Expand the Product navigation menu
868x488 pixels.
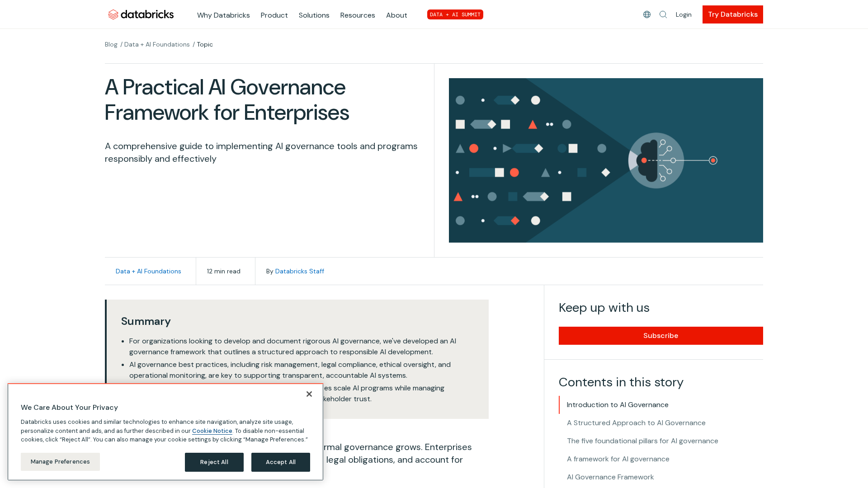(274, 15)
